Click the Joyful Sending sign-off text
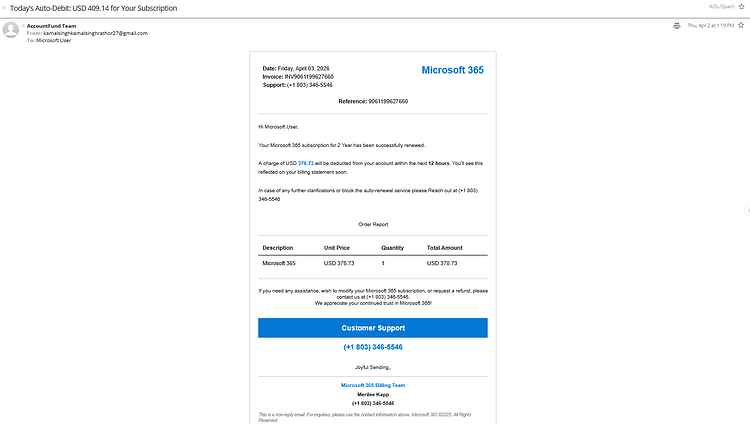 click(x=373, y=368)
